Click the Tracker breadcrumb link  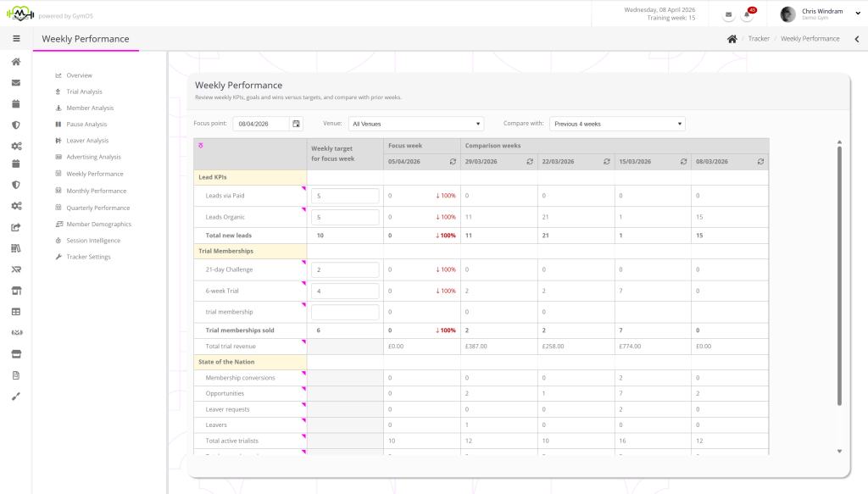759,39
